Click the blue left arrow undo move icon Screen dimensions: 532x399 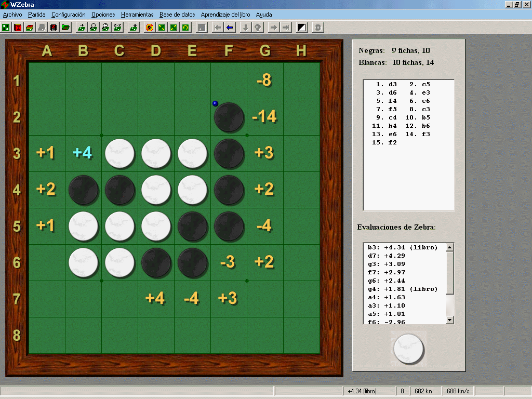(230, 27)
